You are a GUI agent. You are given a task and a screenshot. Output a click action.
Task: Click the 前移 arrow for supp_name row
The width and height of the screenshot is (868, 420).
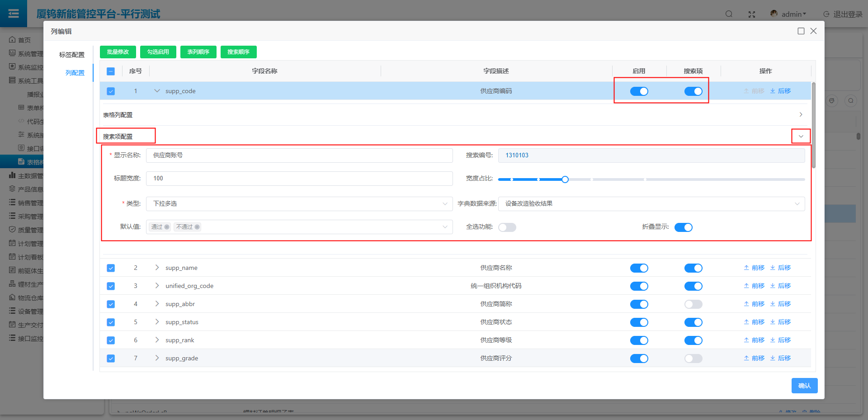(754, 268)
